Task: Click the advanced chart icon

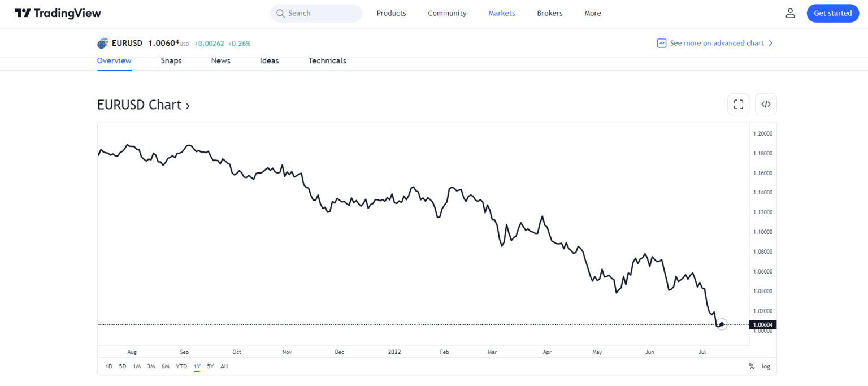Action: (x=662, y=43)
